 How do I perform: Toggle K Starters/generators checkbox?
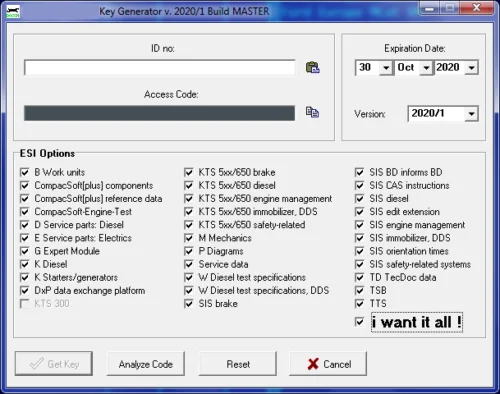tap(25, 277)
